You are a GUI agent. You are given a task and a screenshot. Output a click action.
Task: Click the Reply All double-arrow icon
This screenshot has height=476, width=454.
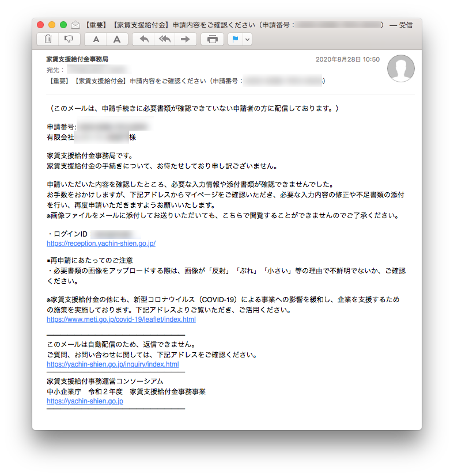(x=165, y=39)
